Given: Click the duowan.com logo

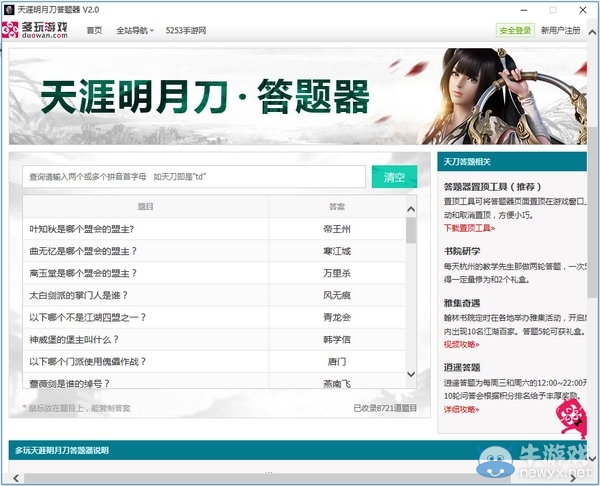Looking at the screenshot, I should (x=35, y=30).
